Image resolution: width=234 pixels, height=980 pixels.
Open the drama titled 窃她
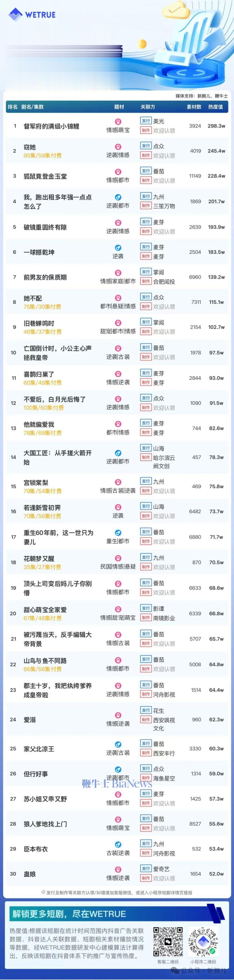30,147
